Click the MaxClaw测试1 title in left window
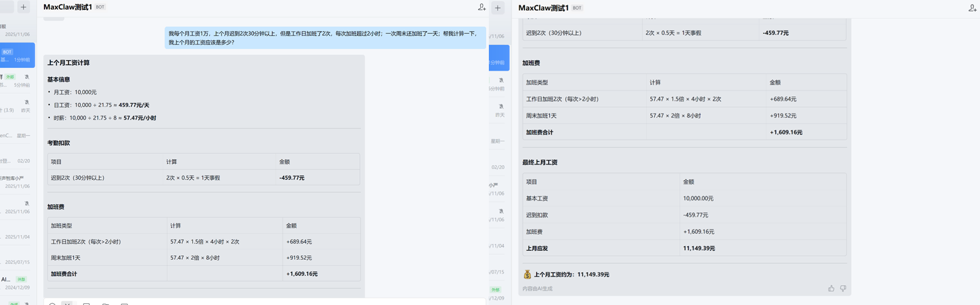Screen dimensions: 980x305 coord(67,7)
